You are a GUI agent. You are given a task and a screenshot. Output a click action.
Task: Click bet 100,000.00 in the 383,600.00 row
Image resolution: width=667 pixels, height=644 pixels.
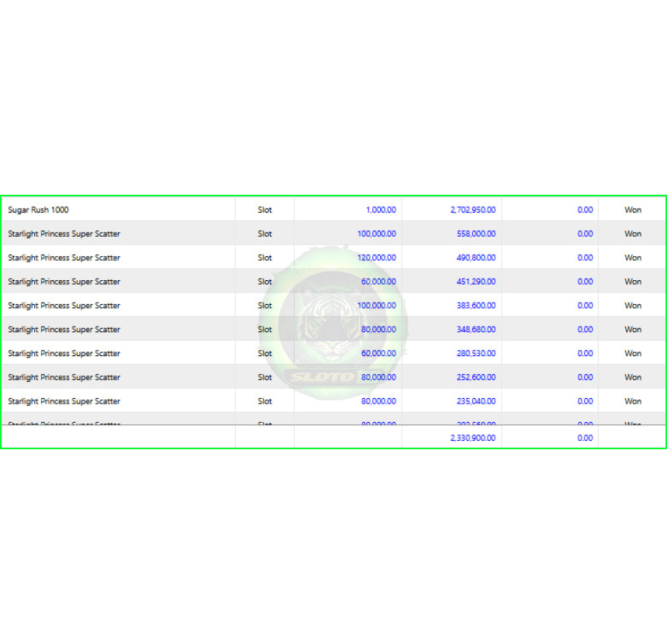(x=376, y=305)
